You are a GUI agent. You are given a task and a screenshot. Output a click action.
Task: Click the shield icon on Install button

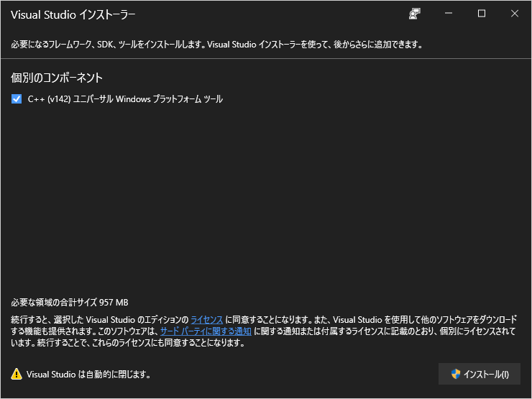pos(455,374)
